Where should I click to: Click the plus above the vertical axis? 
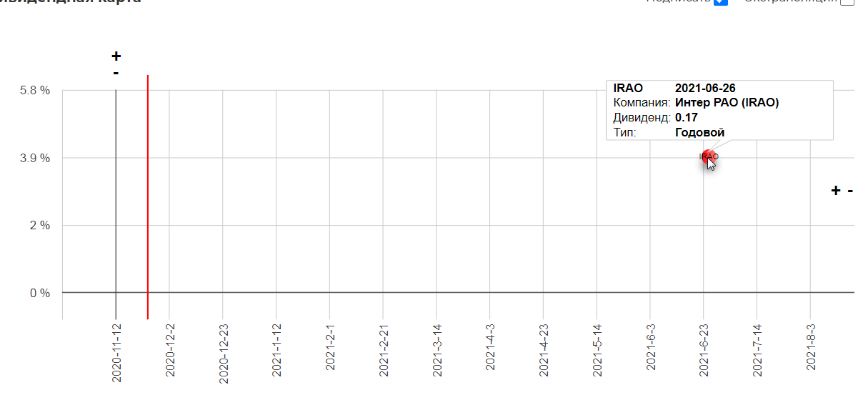point(116,56)
